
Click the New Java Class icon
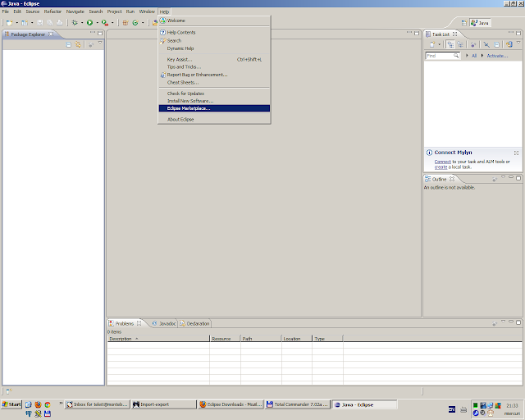point(135,23)
